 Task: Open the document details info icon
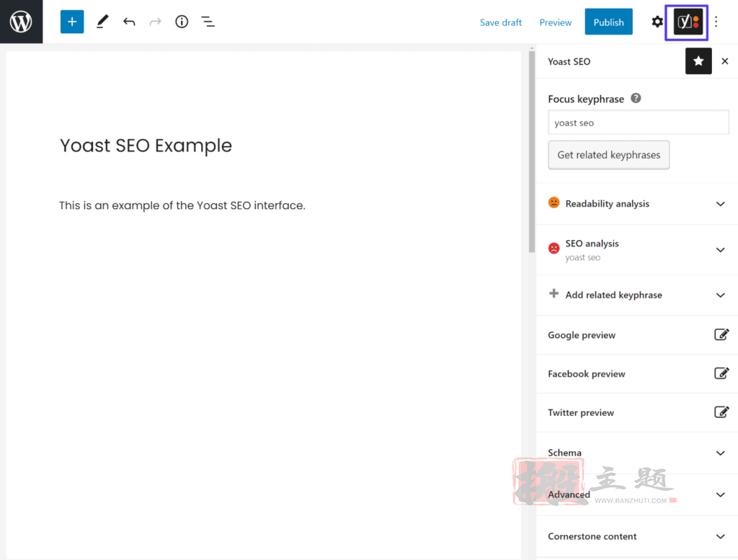(182, 22)
